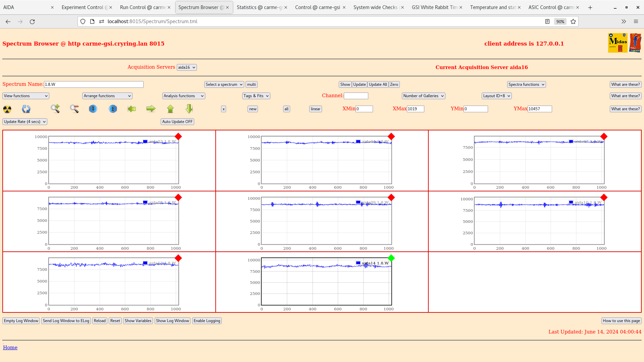Expand the Spectra functions dropdown

click(x=526, y=84)
